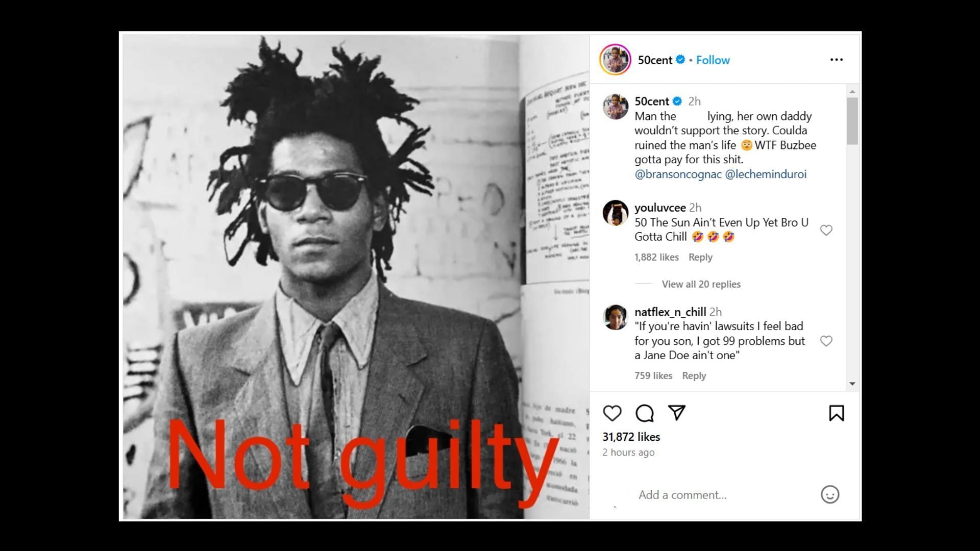Screen dimensions: 980x551
Task: Like natflex_n_chill's comment with its heart
Action: pos(826,341)
